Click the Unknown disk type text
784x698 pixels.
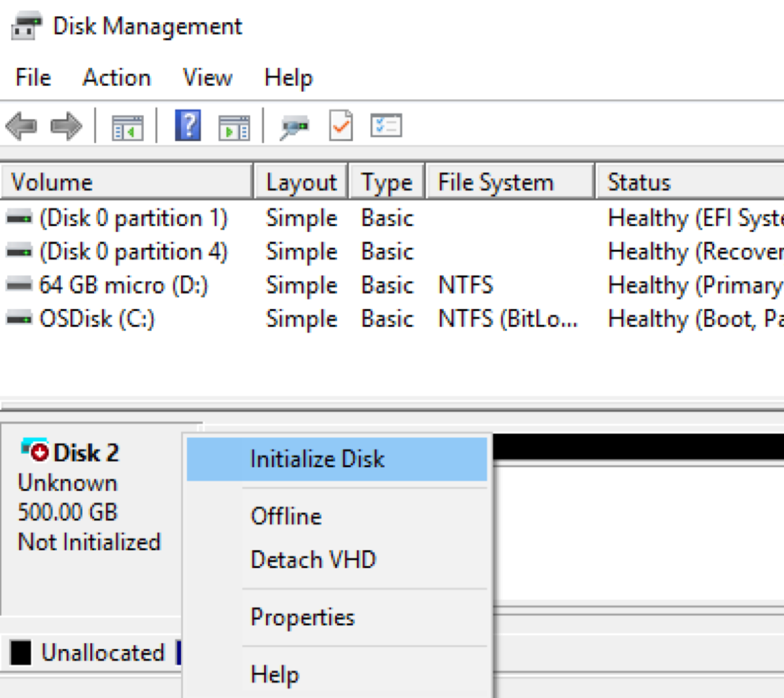(67, 483)
